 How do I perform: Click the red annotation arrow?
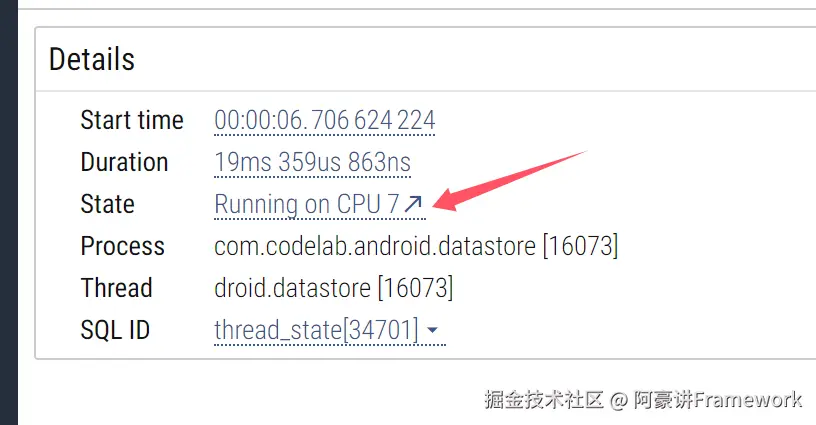(510, 179)
